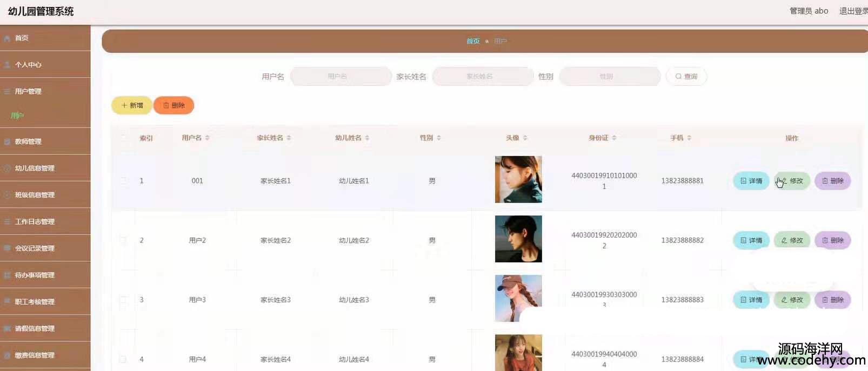The image size is (868, 371).
Task: Sort table by 身份证 column
Action: pyautogui.click(x=615, y=138)
